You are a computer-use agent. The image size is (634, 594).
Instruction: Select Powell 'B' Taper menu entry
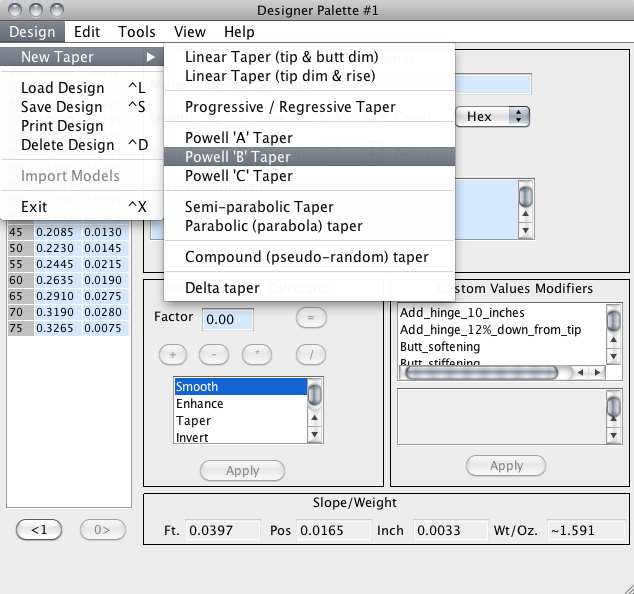point(238,157)
